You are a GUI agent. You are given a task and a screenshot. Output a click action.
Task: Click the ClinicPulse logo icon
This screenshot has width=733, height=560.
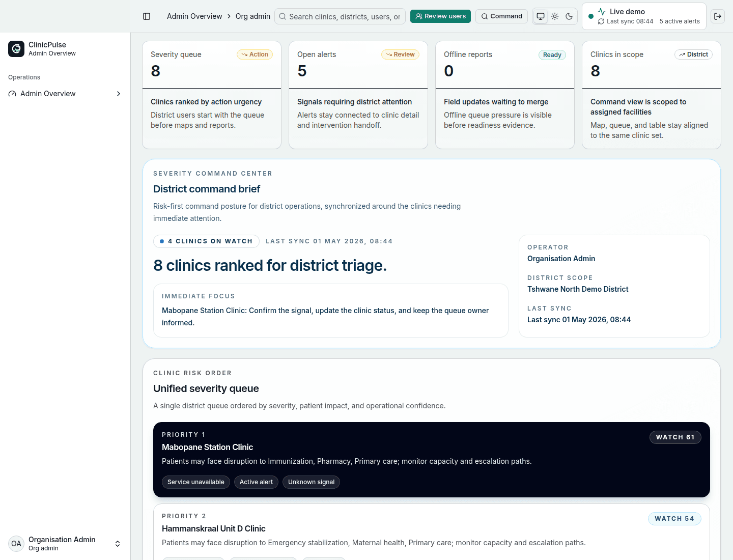coord(16,49)
